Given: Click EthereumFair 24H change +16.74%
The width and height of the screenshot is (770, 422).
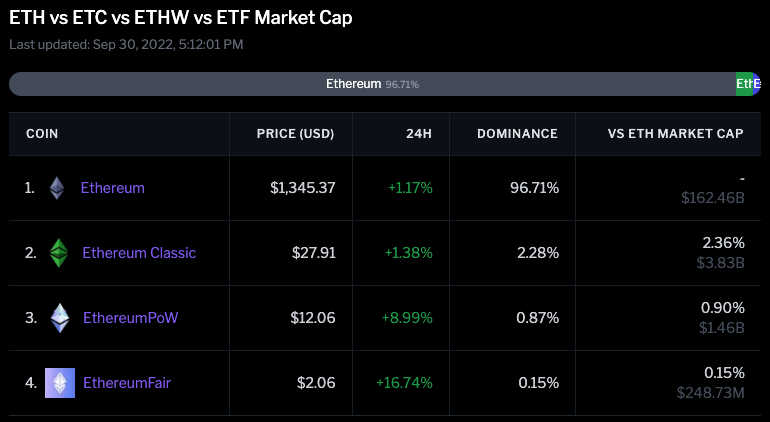Looking at the screenshot, I should [x=404, y=382].
